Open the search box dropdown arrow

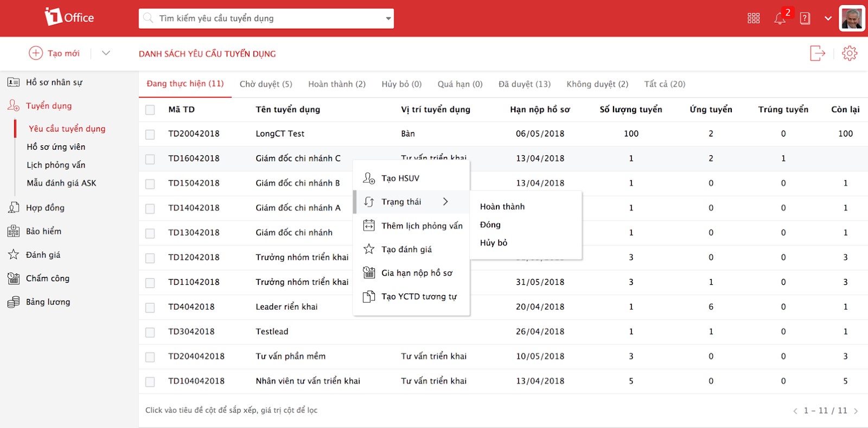tap(388, 18)
